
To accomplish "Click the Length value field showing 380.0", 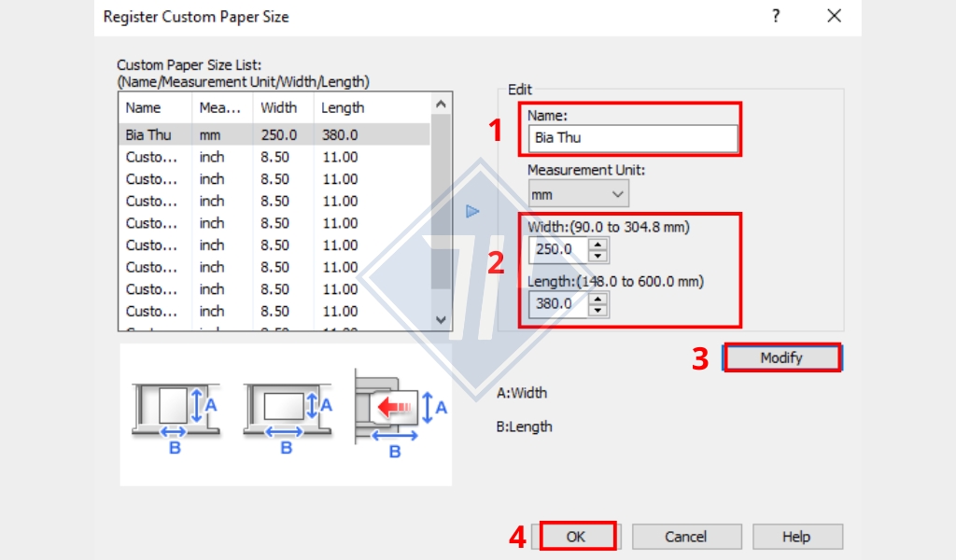I will [558, 304].
